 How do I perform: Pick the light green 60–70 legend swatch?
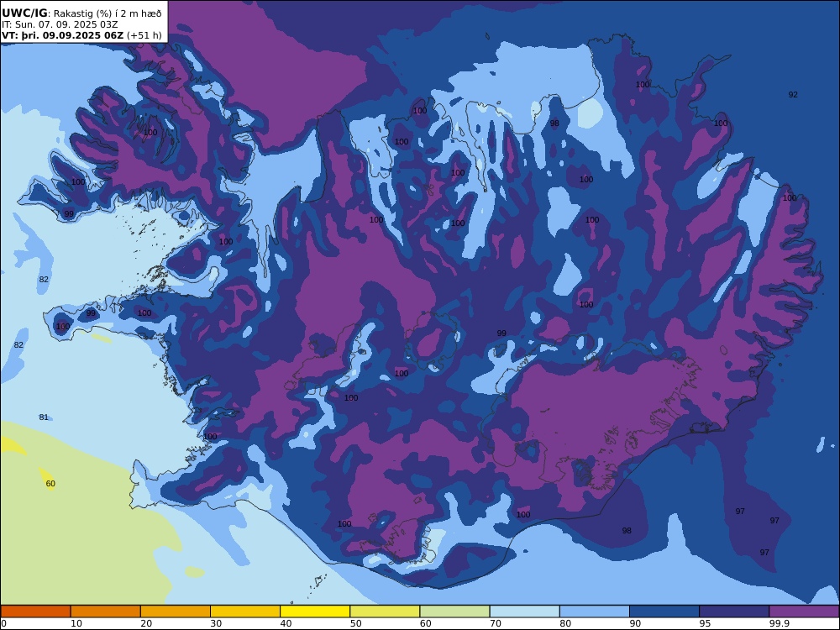(454, 612)
